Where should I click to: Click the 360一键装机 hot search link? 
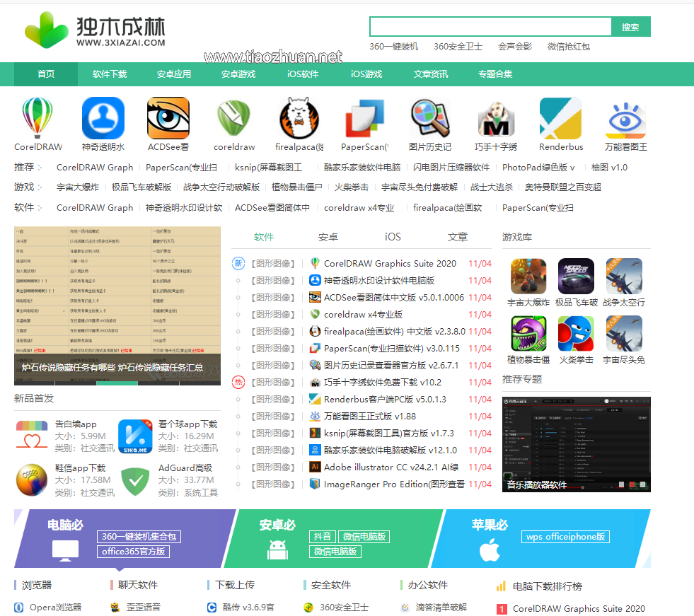[x=394, y=47]
